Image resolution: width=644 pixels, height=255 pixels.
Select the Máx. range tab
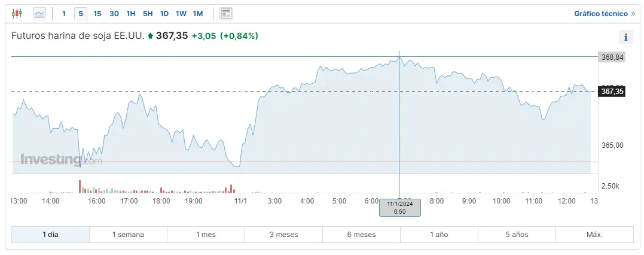tap(594, 235)
